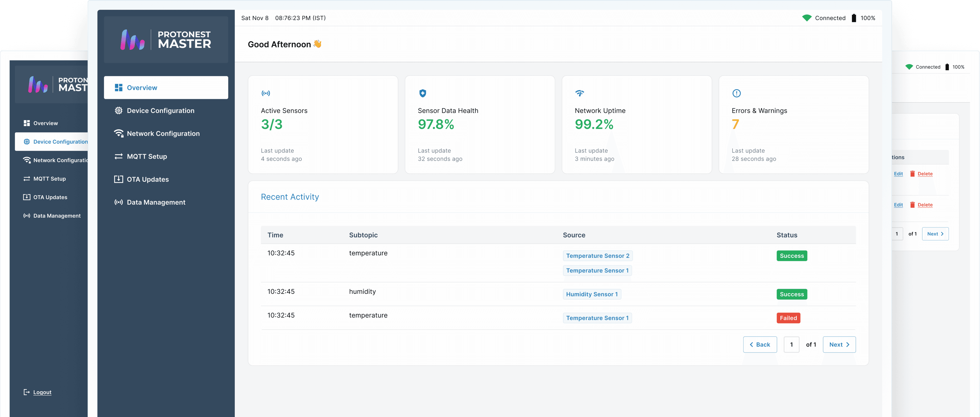Click the Device Configuration gear icon
This screenshot has width=980, height=417.
tap(118, 110)
